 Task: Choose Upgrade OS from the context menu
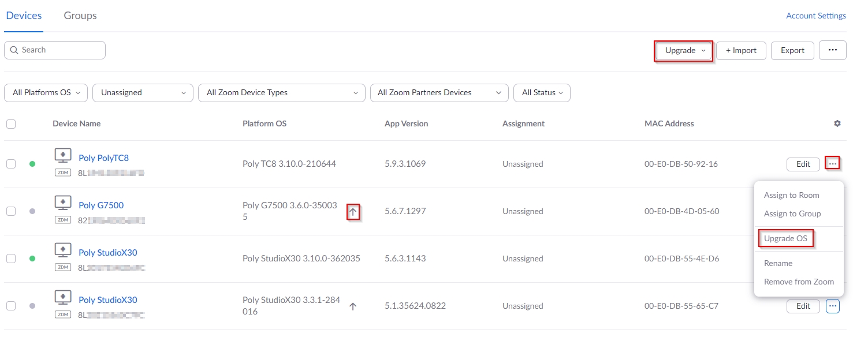tap(786, 238)
